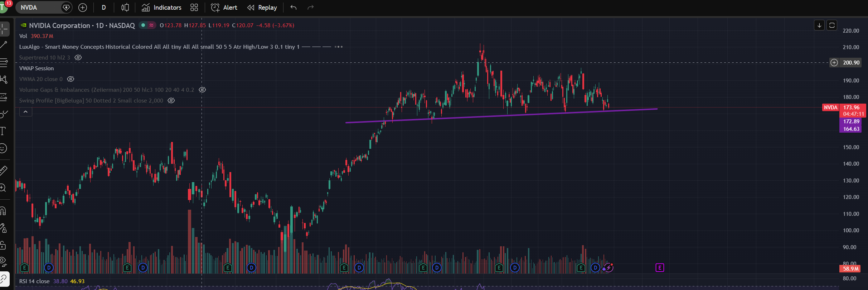The width and height of the screenshot is (868, 290).
Task: Open the layout grid setup icon
Action: [x=194, y=8]
